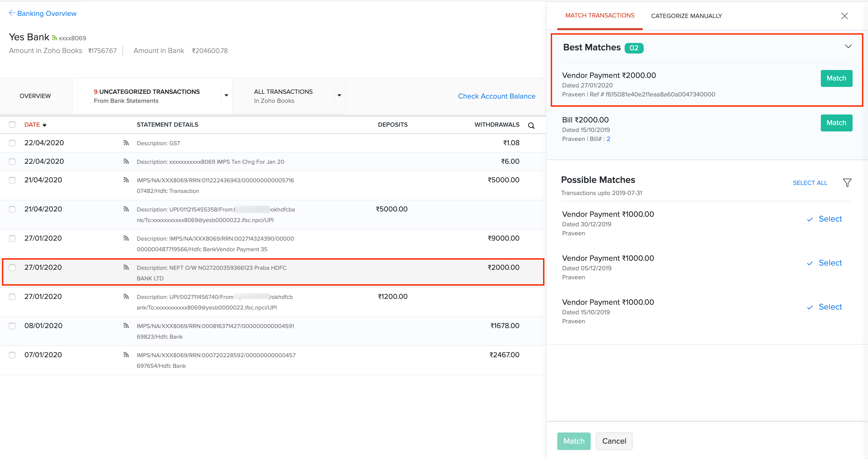Collapse the Best Matches section
Image resolution: width=868 pixels, height=459 pixels.
tap(848, 46)
